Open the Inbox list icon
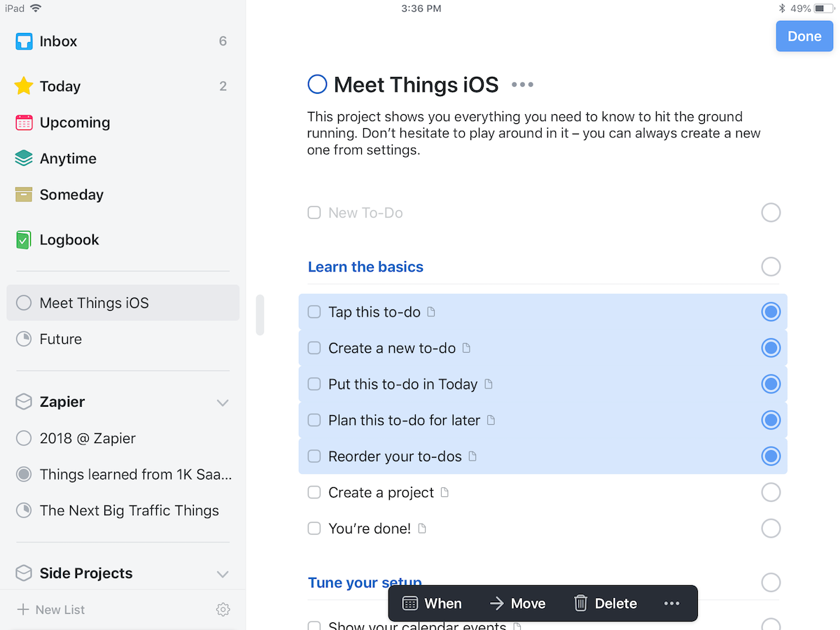 [24, 41]
